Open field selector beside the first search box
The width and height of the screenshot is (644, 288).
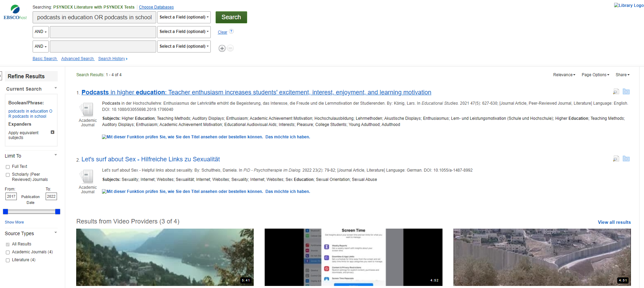184,17
